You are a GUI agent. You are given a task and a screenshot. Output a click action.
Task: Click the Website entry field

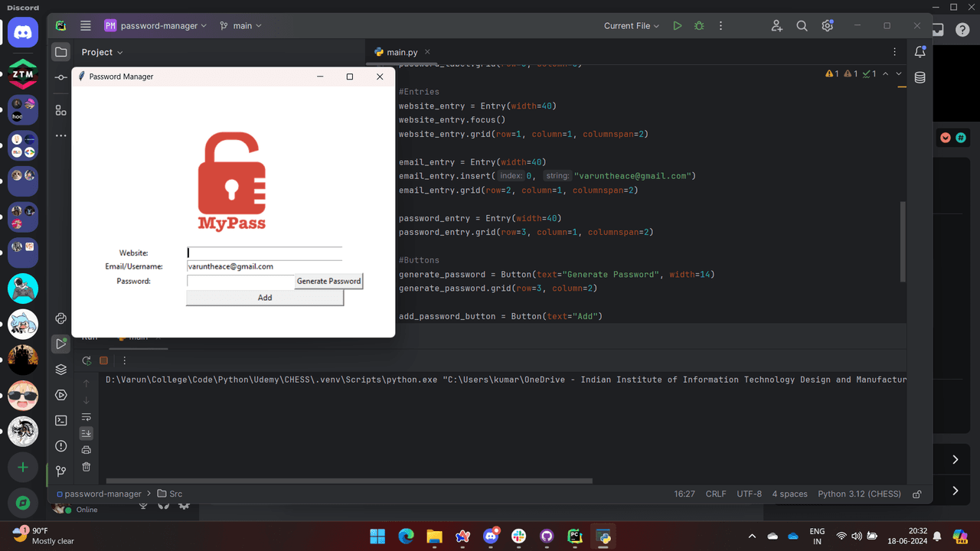pos(264,253)
